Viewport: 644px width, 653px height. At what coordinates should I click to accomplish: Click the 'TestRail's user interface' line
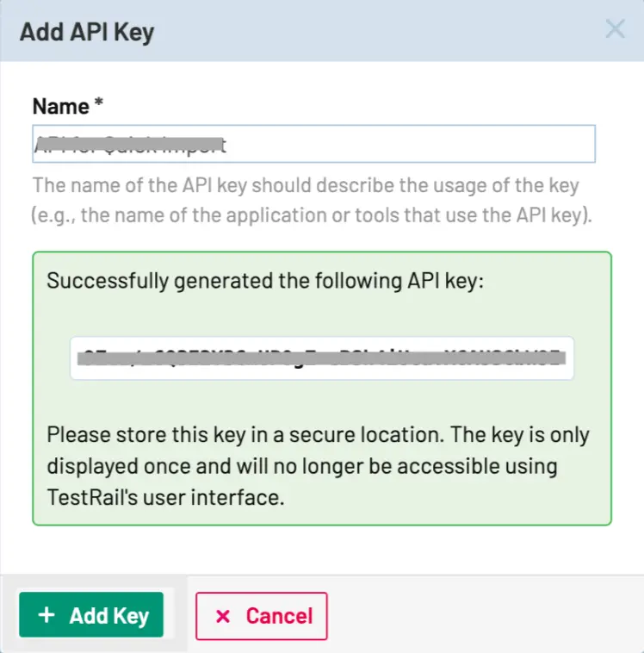click(165, 498)
